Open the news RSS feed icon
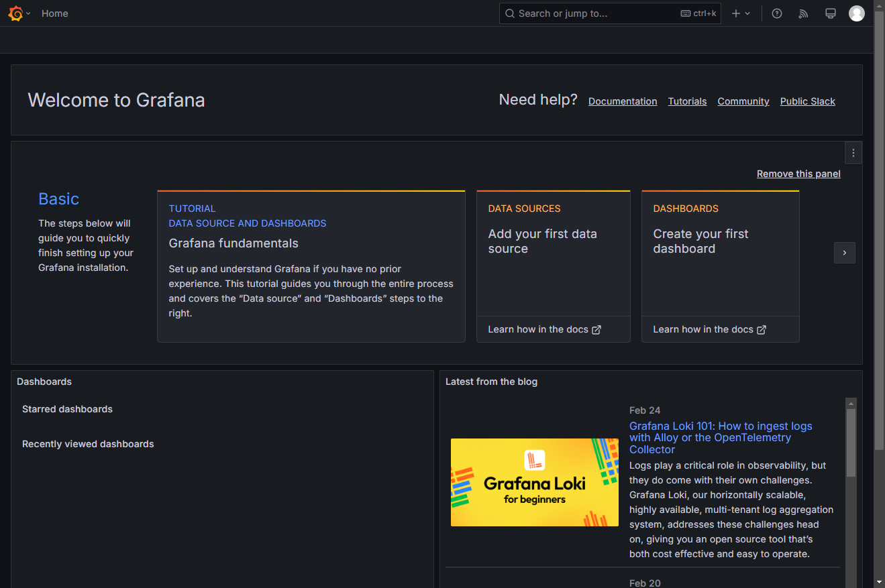885x588 pixels. [x=803, y=13]
